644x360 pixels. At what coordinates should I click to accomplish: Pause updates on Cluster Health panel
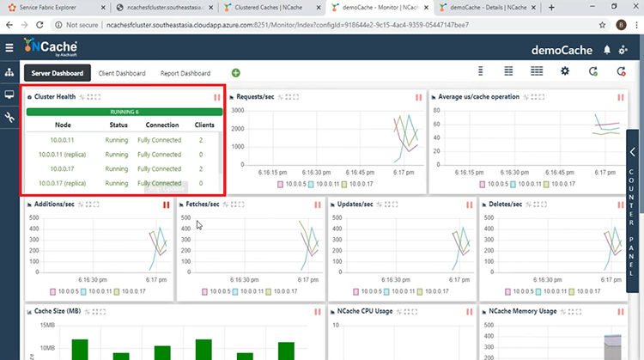(x=217, y=97)
